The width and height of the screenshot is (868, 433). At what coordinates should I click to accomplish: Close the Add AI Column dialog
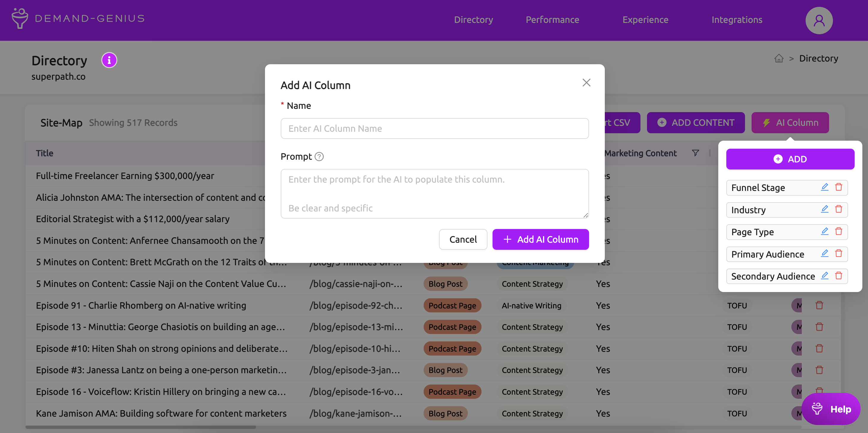[586, 83]
